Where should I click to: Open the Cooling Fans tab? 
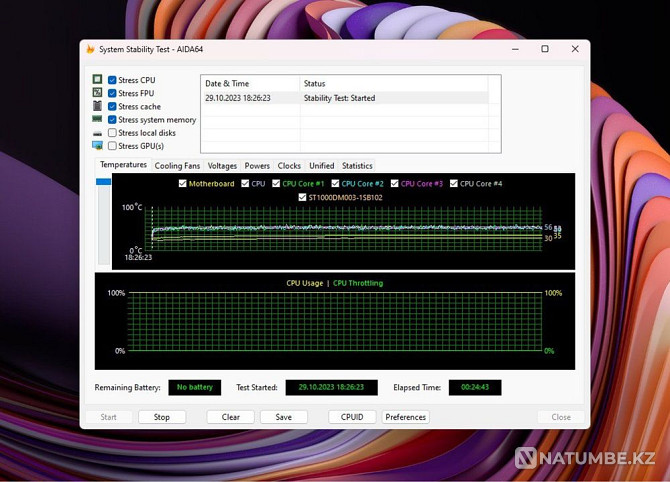[177, 166]
